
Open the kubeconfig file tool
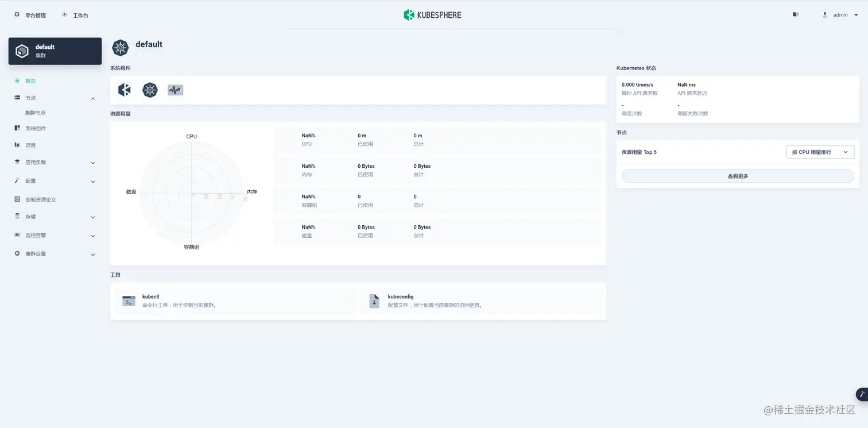[x=481, y=301]
